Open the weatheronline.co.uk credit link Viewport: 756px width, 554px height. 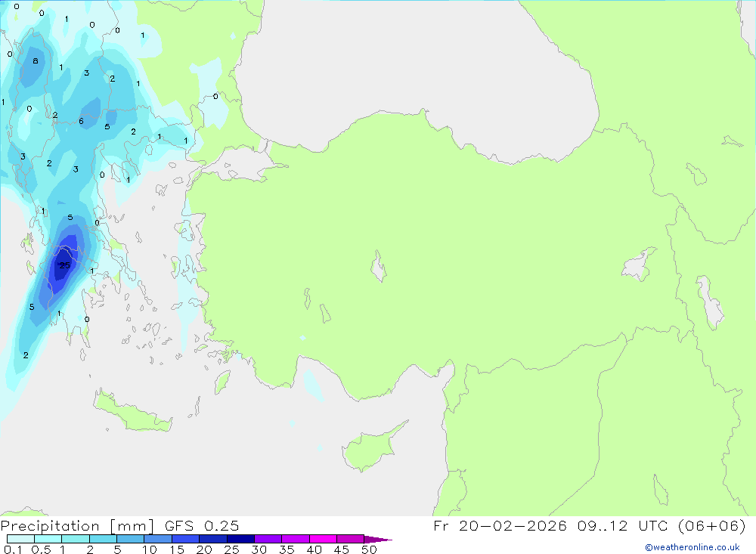point(692,547)
